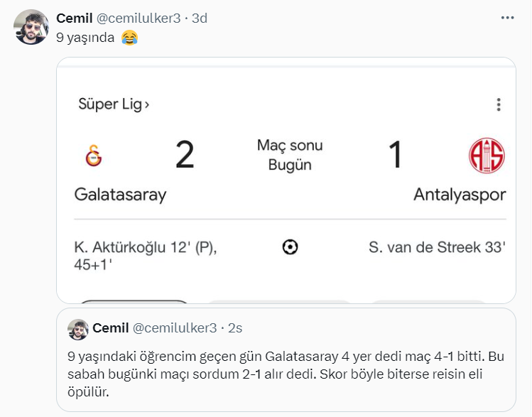Viewport: 532px width, 417px height.
Task: Click Cemil's profile avatar on main tweet
Action: tap(31, 28)
